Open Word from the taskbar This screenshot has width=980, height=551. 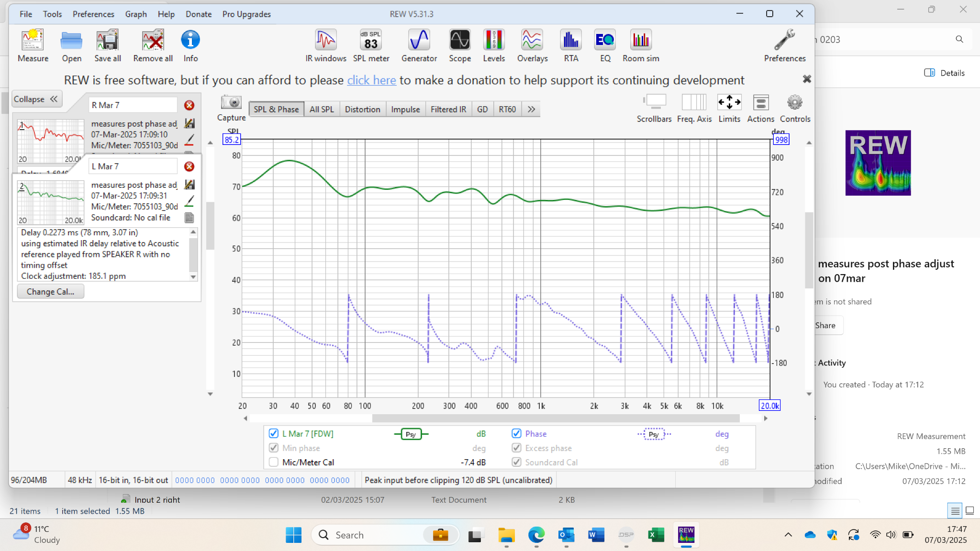click(x=596, y=535)
